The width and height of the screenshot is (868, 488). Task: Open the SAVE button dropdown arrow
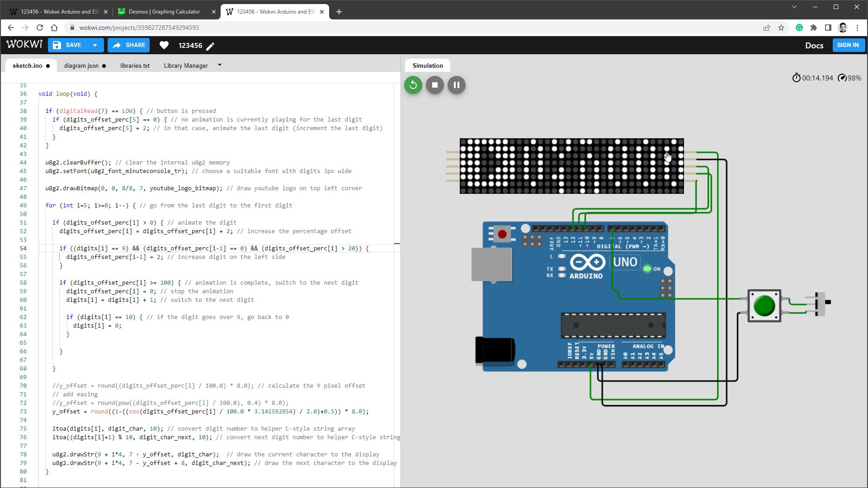tap(94, 45)
